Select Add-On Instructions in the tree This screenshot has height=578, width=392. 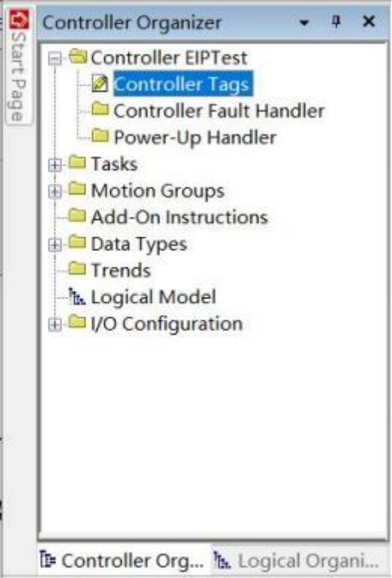(179, 217)
